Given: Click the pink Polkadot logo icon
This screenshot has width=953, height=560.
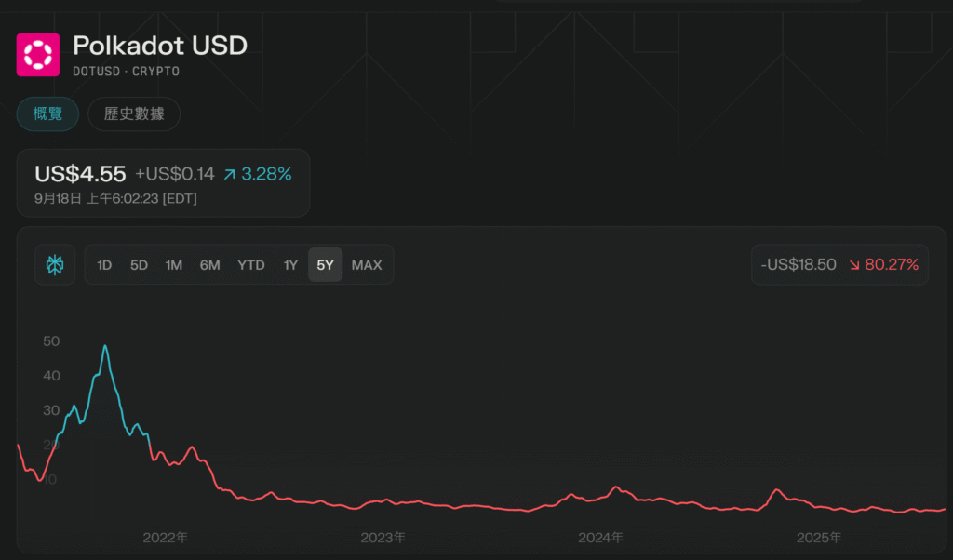Looking at the screenshot, I should (38, 54).
